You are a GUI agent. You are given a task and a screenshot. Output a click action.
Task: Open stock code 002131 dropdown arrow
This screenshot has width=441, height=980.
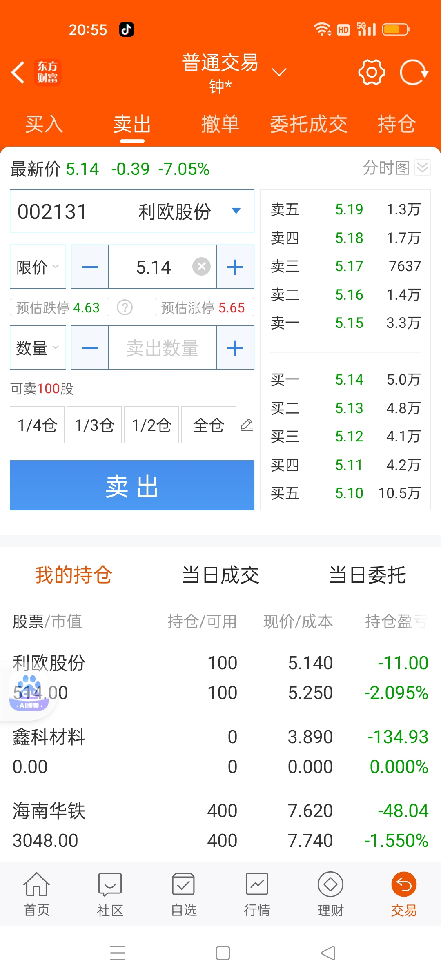pos(236,211)
